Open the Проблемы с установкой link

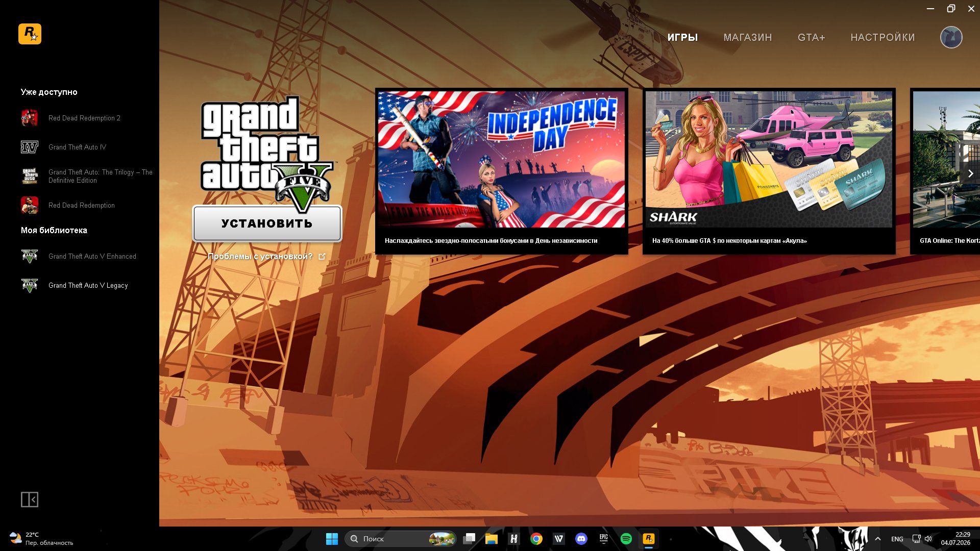260,257
